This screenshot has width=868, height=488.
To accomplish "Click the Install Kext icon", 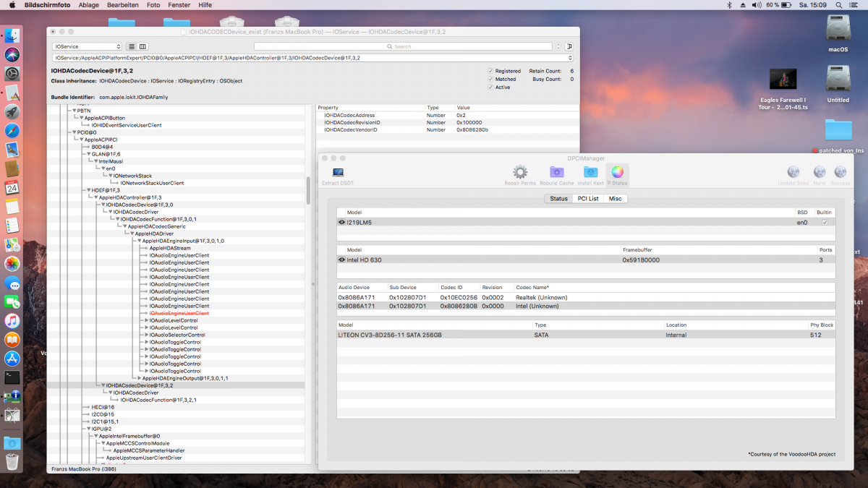I will pos(590,174).
